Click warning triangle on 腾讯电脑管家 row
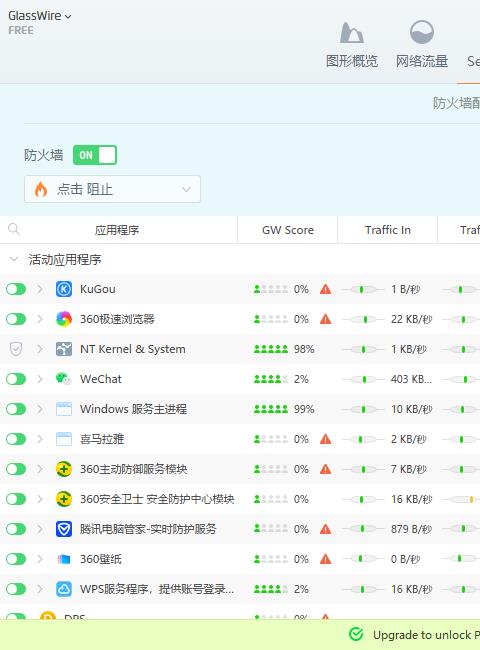The width and height of the screenshot is (480, 650). [x=326, y=529]
